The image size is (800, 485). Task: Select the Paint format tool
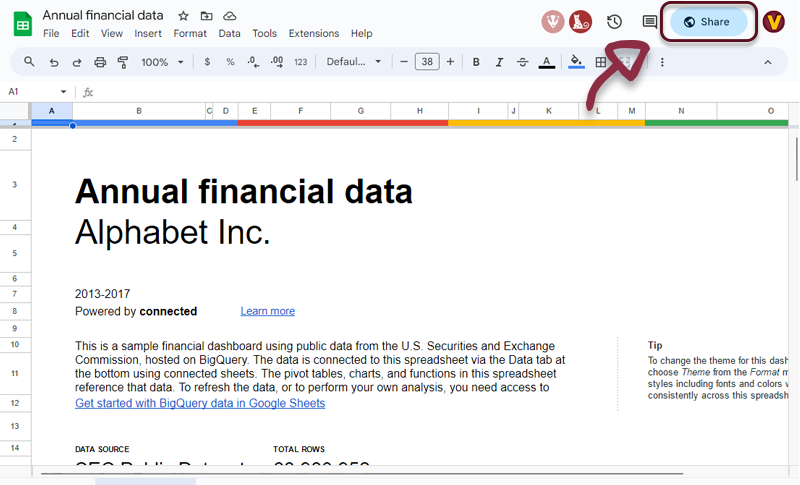tap(123, 62)
